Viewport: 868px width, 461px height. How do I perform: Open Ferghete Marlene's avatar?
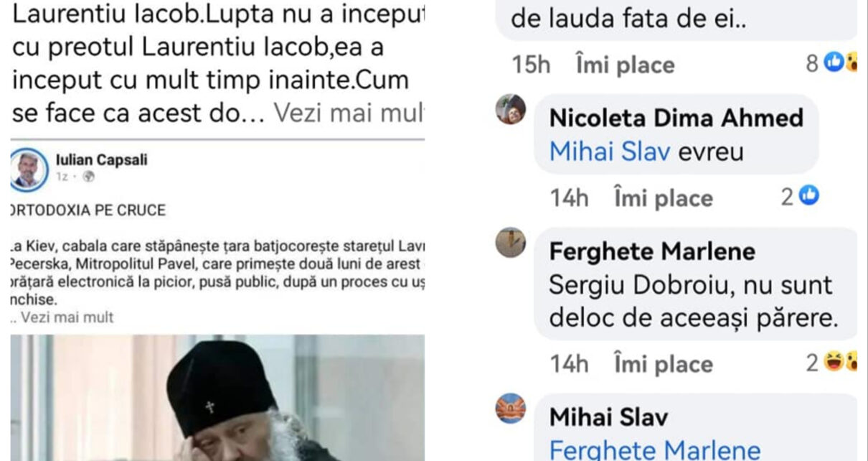pos(511,243)
